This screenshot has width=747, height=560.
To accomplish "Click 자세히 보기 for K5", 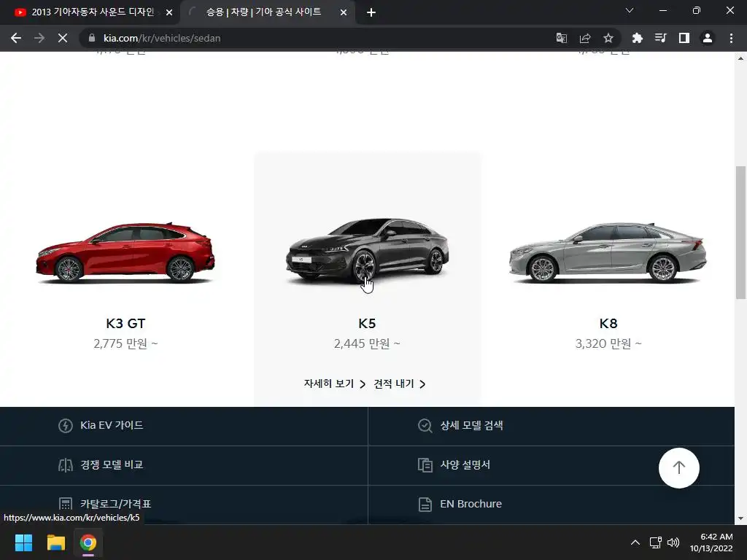I will pyautogui.click(x=334, y=384).
